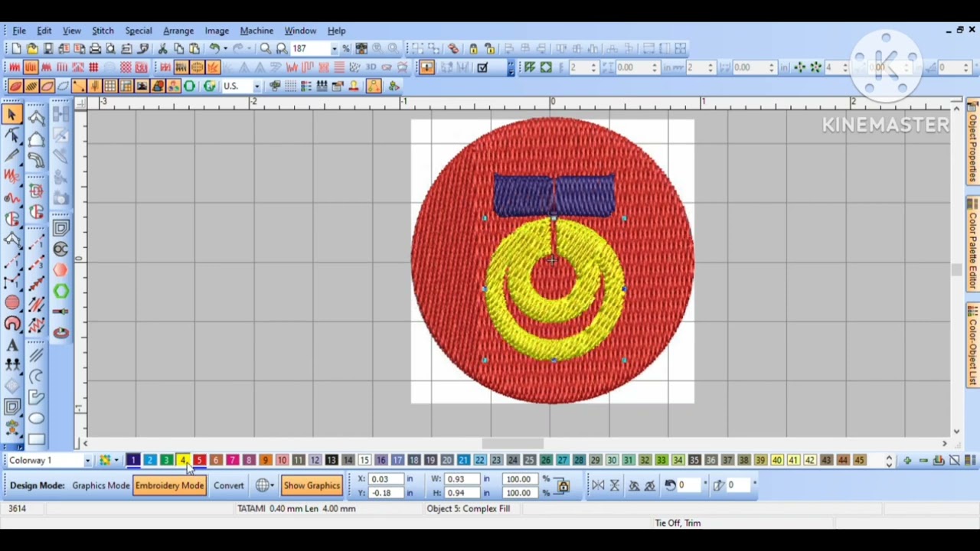The width and height of the screenshot is (980, 551).
Task: Open the Color Palette Editor side tab
Action: (972, 245)
